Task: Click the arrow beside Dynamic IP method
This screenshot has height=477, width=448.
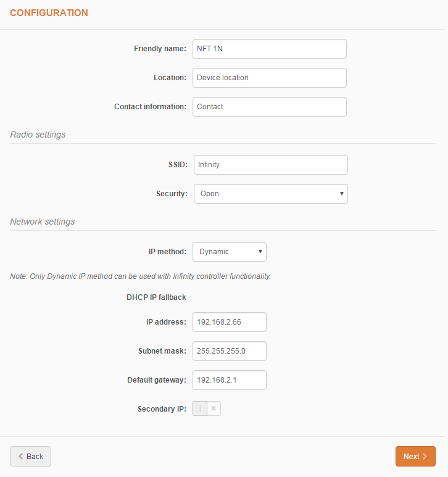Action: point(260,252)
